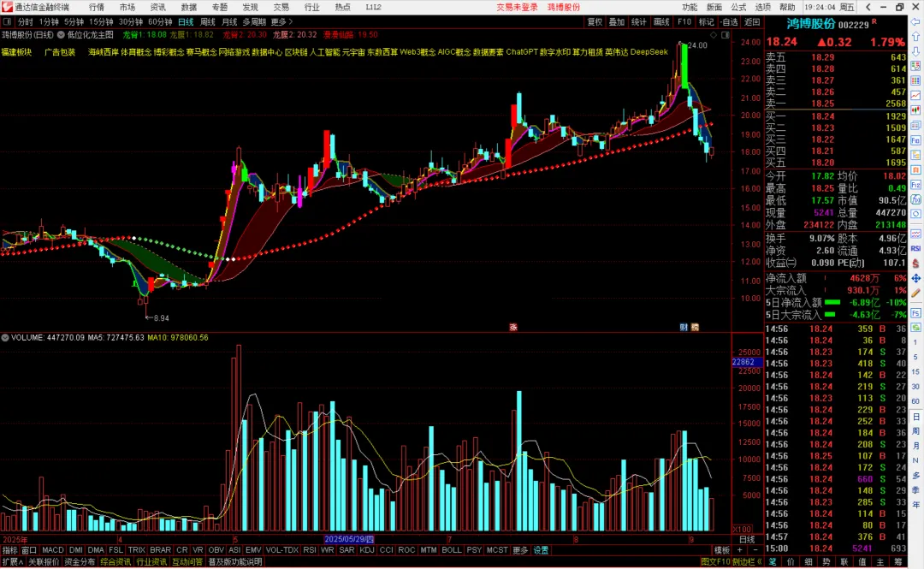This screenshot has height=569, width=924.
Task: Click the pencil draw icon in right sidebar
Action: (x=915, y=293)
